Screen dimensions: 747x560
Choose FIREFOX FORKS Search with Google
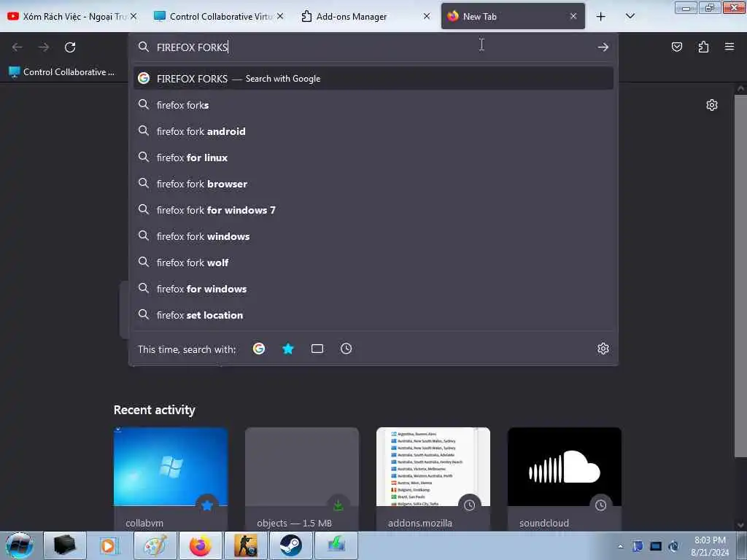(x=373, y=79)
